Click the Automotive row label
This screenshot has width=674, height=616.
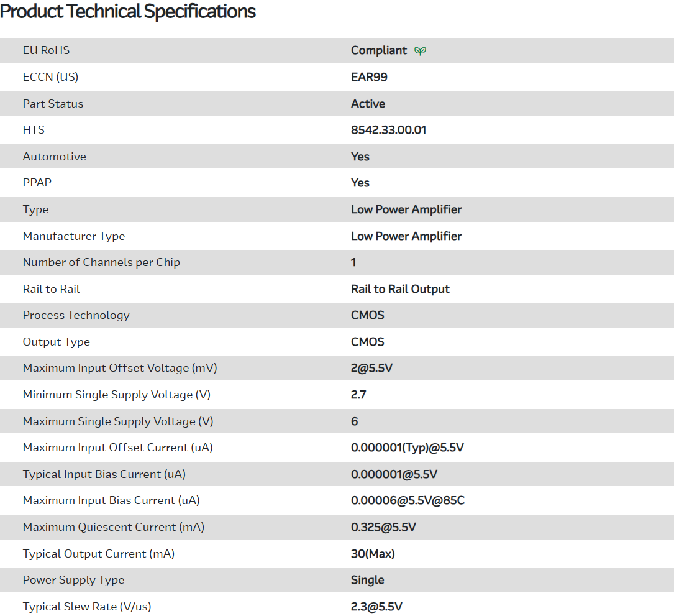point(55,157)
